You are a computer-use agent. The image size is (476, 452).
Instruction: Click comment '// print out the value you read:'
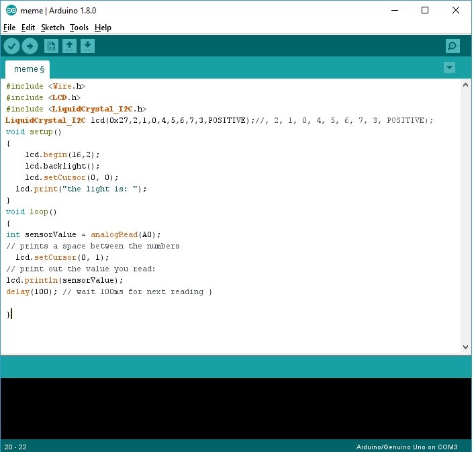click(81, 269)
